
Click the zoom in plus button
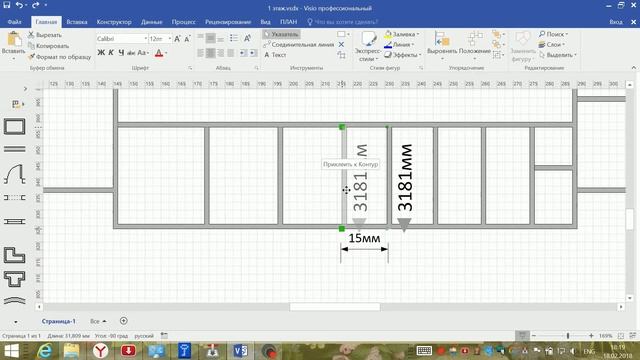(x=591, y=336)
